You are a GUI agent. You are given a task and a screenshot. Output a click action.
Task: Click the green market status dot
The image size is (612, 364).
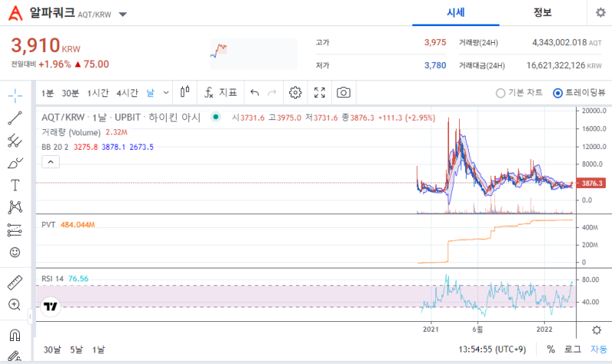216,117
